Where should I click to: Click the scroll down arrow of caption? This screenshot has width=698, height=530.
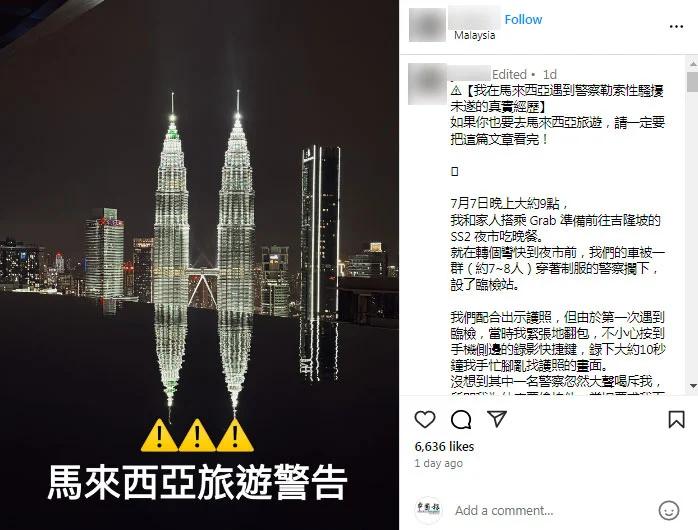point(693,386)
